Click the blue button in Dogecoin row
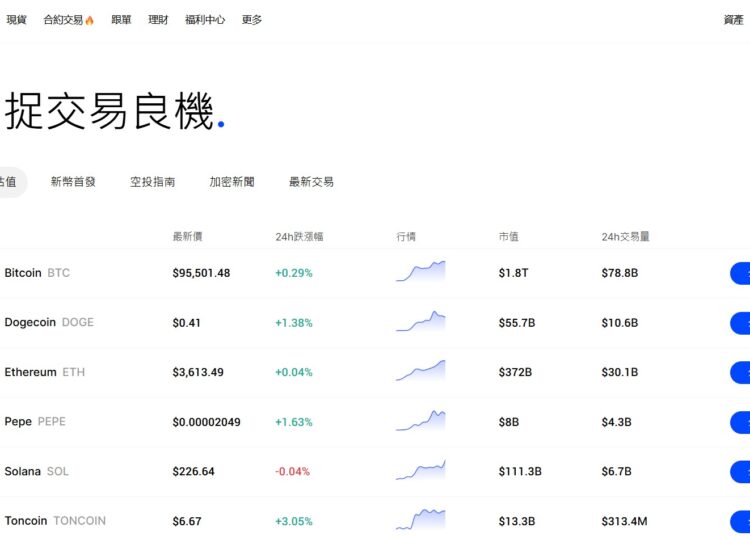The height and width of the screenshot is (536, 750). [740, 323]
